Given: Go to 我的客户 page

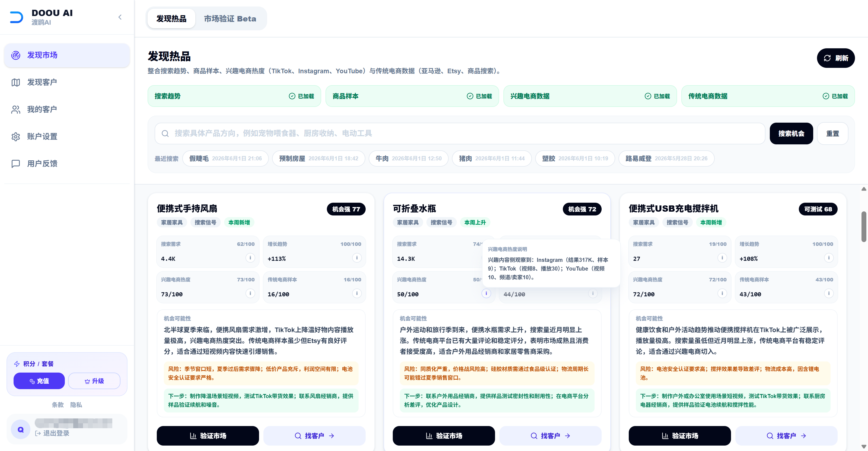Looking at the screenshot, I should (x=67, y=109).
